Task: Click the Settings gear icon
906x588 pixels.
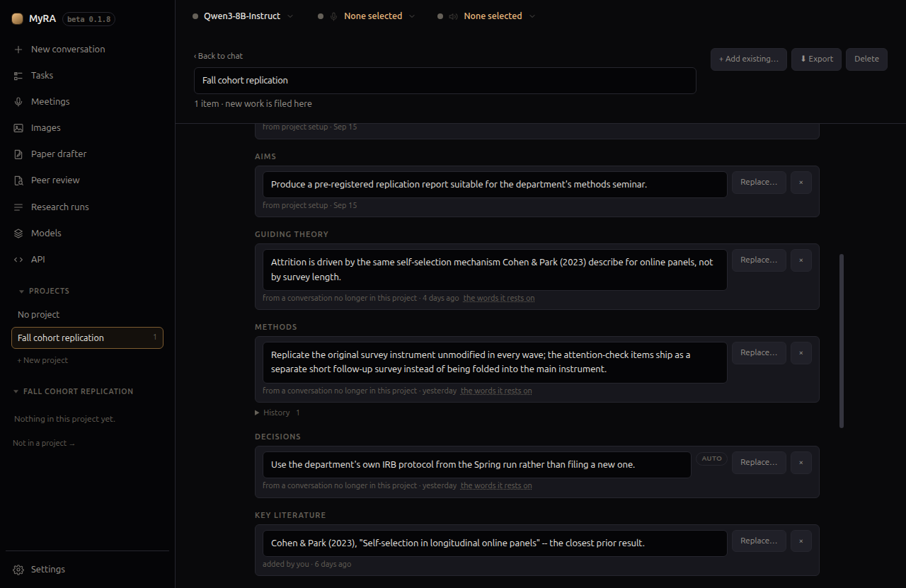Action: point(18,570)
